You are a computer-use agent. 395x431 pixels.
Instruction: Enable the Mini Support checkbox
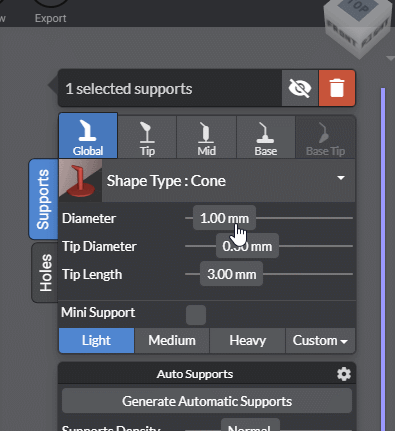click(196, 315)
